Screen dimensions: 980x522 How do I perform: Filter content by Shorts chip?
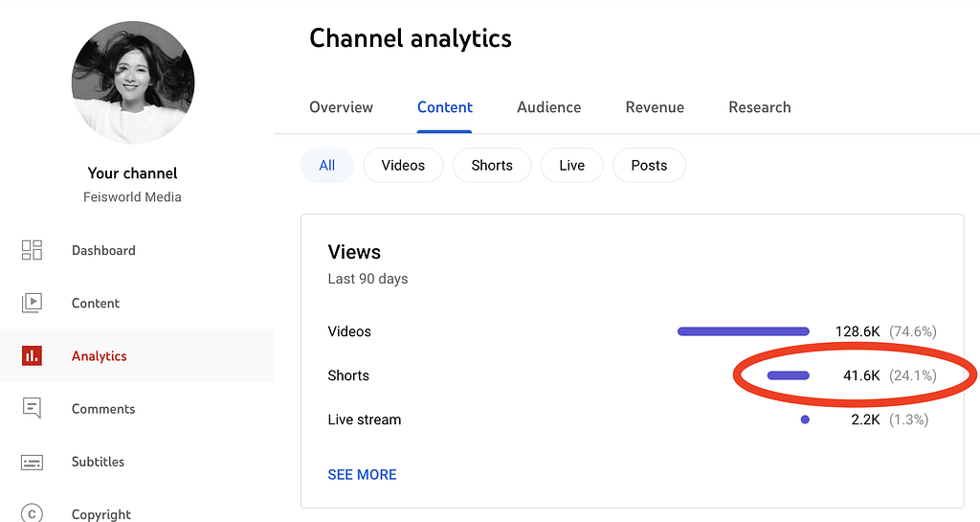coord(492,165)
